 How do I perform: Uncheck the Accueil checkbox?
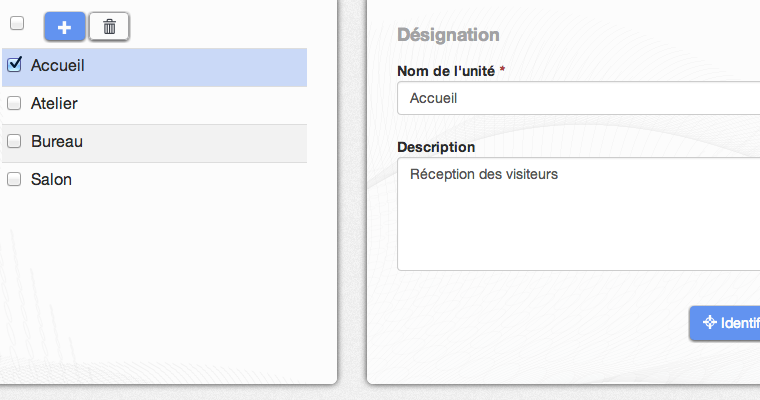pyautogui.click(x=15, y=64)
